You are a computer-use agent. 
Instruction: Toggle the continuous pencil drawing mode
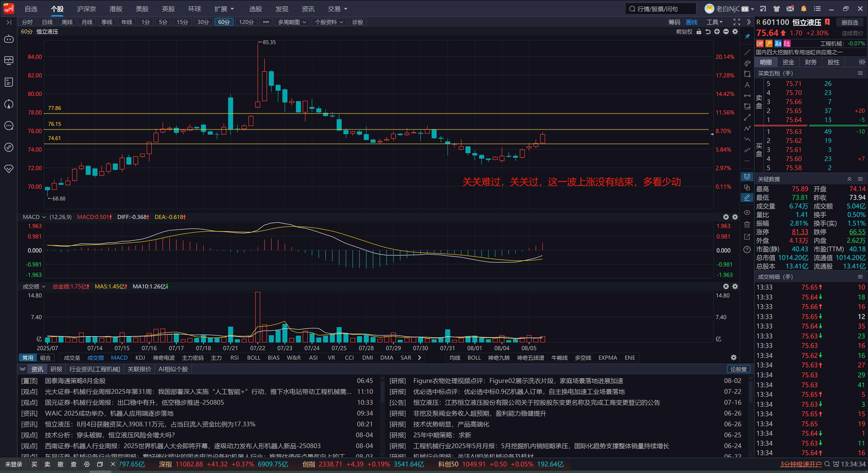(x=747, y=197)
